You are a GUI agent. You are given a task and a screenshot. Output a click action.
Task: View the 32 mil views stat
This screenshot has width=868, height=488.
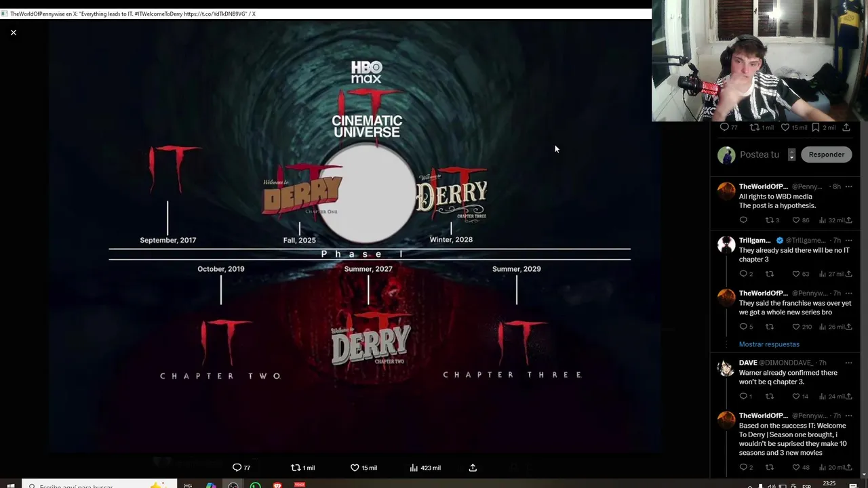tap(831, 220)
